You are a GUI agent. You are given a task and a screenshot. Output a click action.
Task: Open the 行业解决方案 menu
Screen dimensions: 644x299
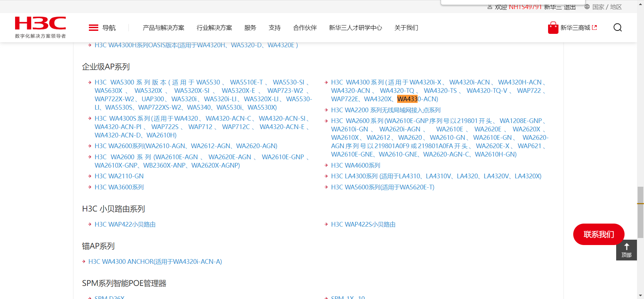214,28
